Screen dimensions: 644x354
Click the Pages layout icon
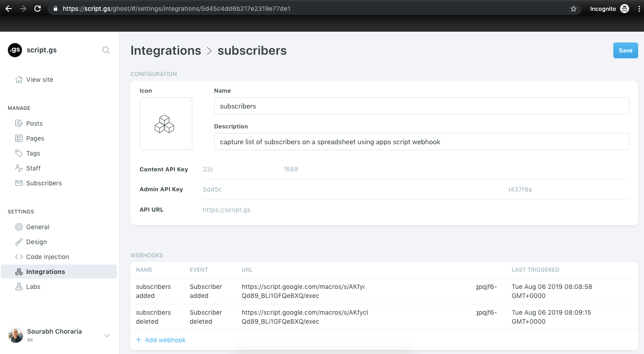[x=19, y=138]
